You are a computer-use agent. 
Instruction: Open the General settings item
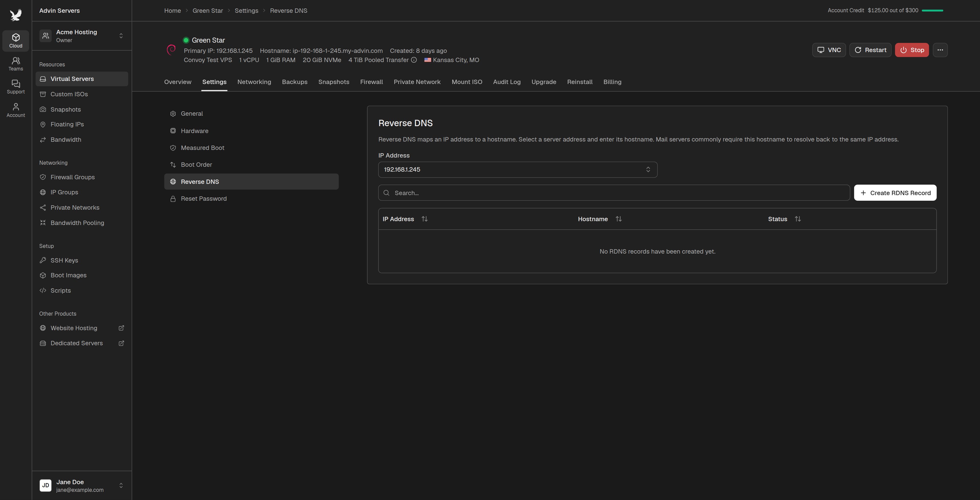click(251, 114)
